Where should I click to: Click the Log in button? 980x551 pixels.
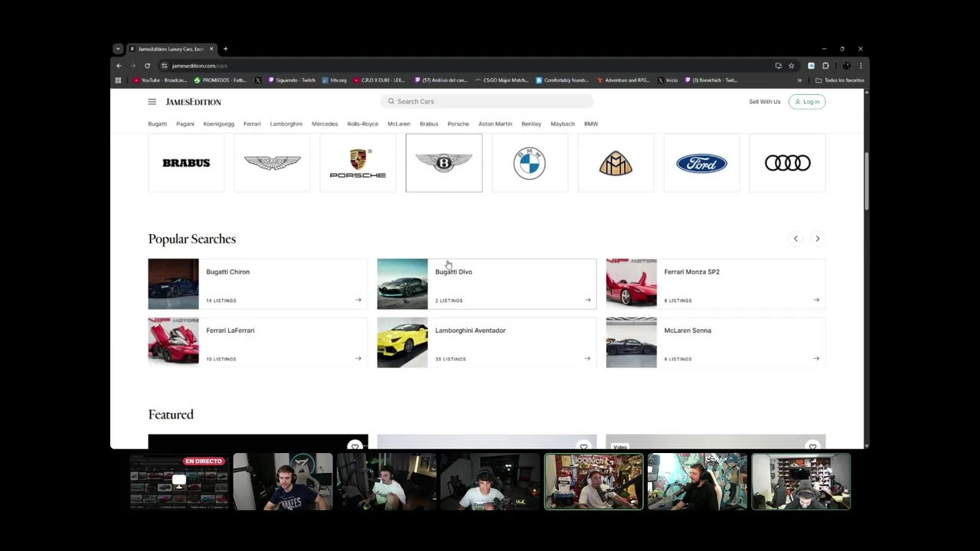807,102
